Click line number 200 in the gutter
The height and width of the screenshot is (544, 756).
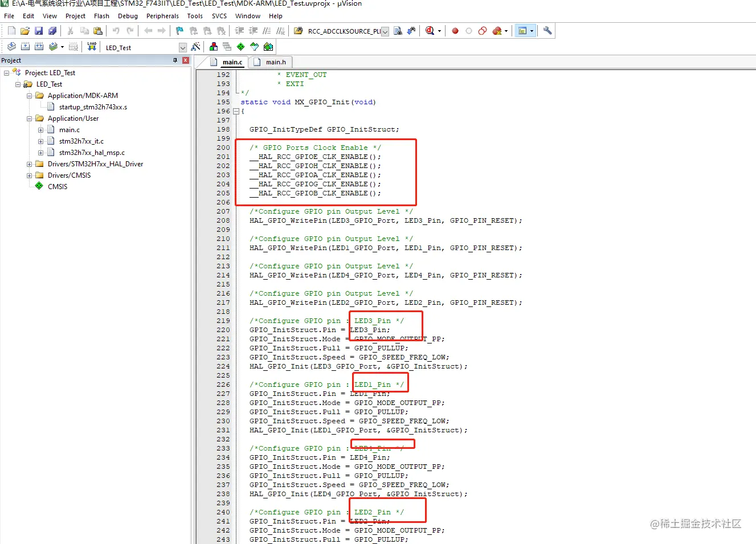click(x=223, y=148)
